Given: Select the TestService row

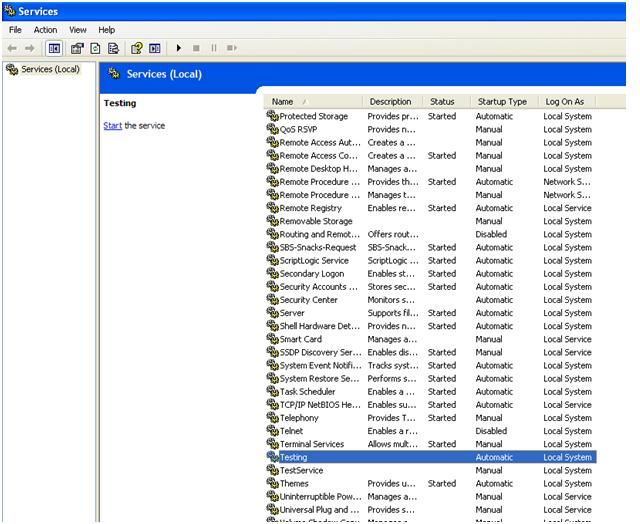Looking at the screenshot, I should point(431,470).
